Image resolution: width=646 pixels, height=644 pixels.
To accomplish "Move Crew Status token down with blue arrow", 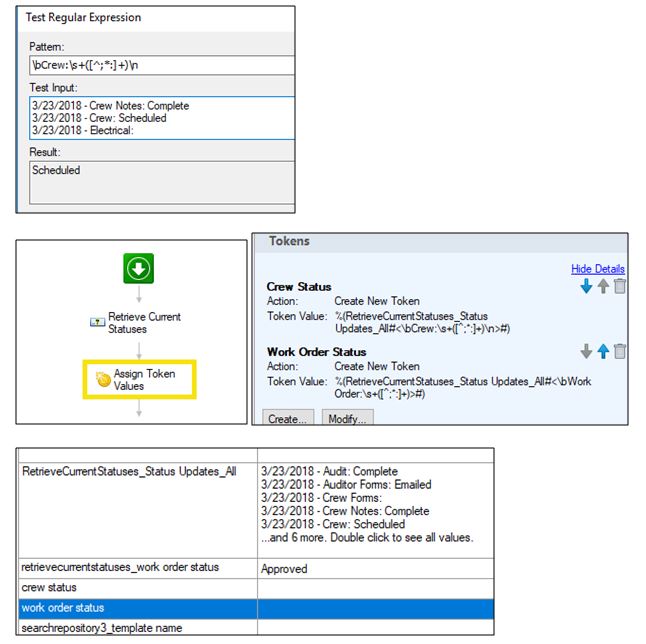I will click(585, 287).
